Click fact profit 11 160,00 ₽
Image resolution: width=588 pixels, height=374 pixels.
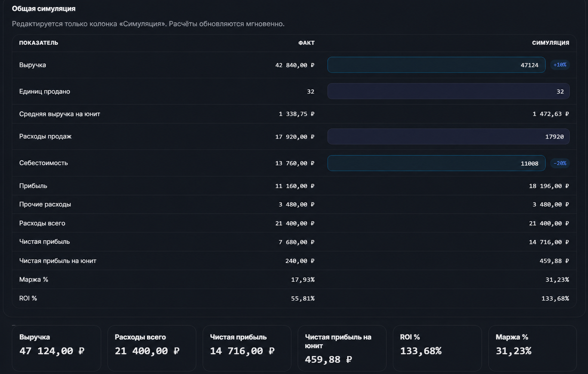295,186
